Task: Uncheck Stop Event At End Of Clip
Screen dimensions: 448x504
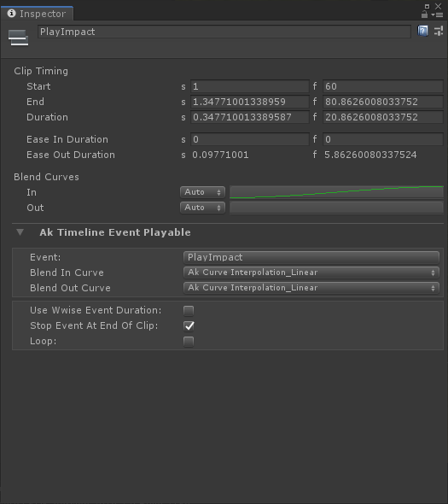Action: pos(189,326)
